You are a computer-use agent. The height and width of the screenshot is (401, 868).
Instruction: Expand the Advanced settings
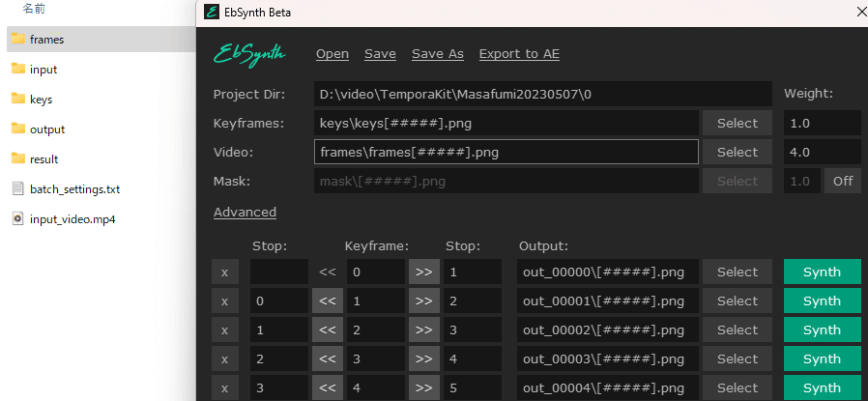(245, 213)
